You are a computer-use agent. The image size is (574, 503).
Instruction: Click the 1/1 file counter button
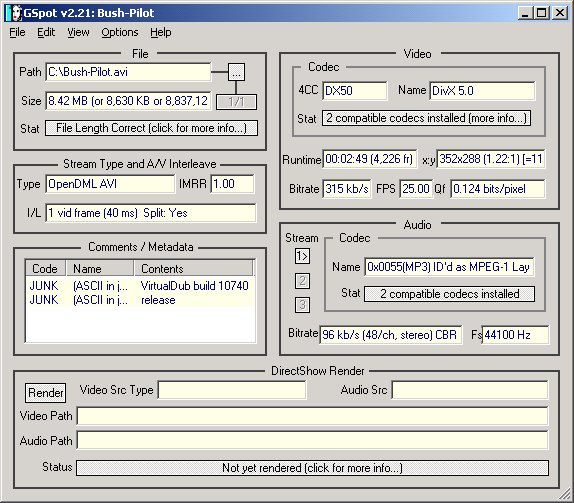(x=236, y=102)
